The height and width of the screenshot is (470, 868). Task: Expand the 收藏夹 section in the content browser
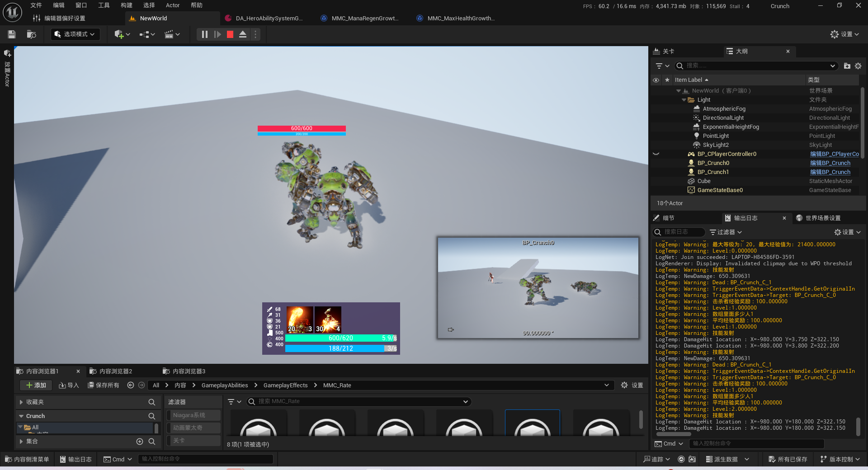[21, 402]
